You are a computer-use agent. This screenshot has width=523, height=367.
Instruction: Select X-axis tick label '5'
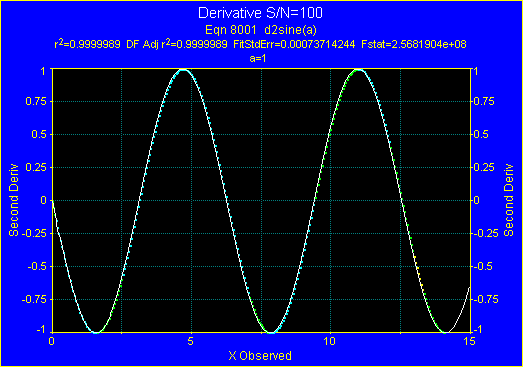[x=190, y=341]
